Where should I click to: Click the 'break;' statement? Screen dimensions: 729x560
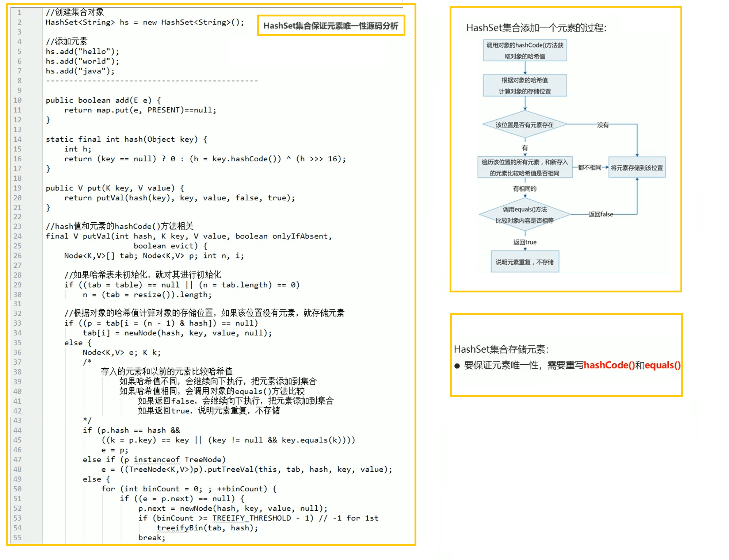152,538
